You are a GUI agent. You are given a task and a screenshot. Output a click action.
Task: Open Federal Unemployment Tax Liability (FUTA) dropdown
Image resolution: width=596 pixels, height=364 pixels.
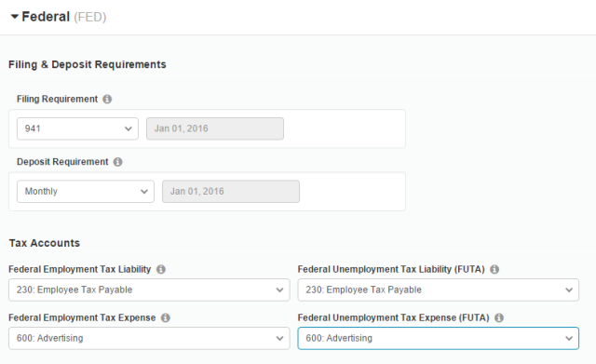439,290
